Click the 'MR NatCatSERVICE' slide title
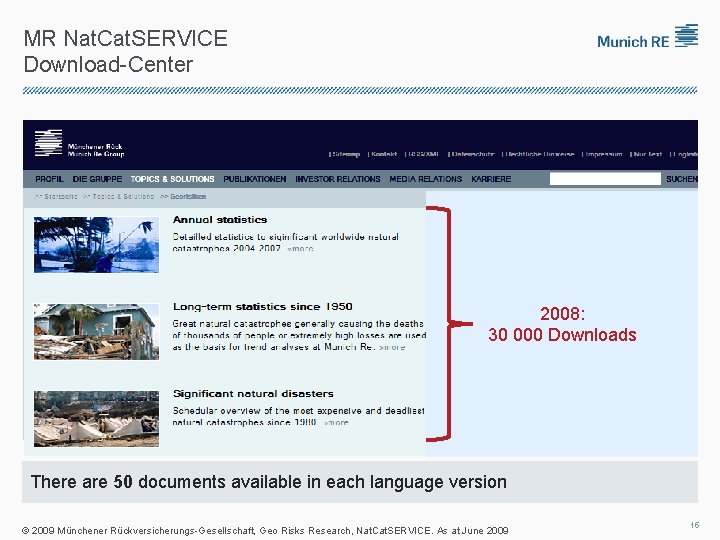Image resolution: width=720 pixels, height=540 pixels. pyautogui.click(x=125, y=38)
